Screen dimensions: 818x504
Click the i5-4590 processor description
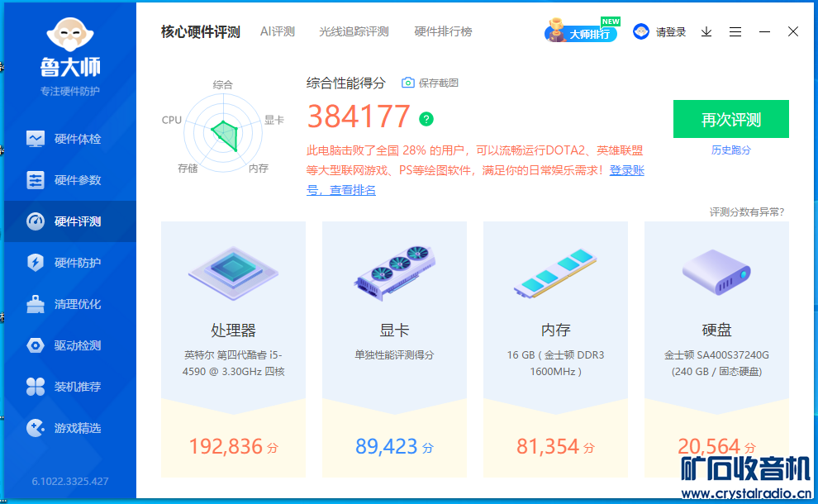(x=233, y=364)
